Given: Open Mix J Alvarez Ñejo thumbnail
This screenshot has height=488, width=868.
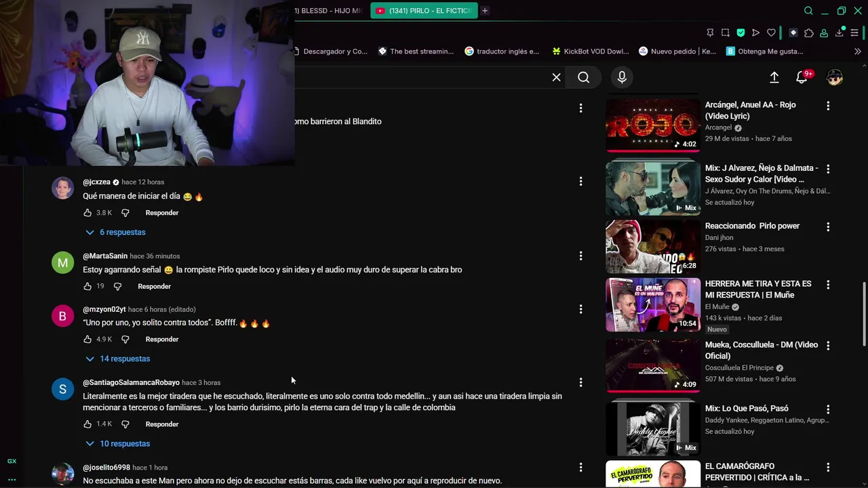Looking at the screenshot, I should [x=653, y=188].
